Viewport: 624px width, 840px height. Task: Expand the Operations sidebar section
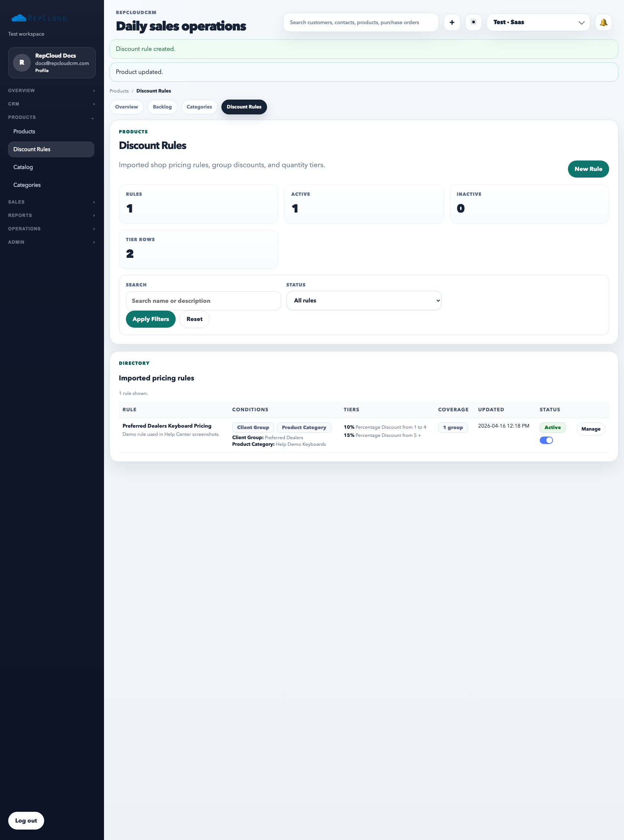[x=51, y=229]
